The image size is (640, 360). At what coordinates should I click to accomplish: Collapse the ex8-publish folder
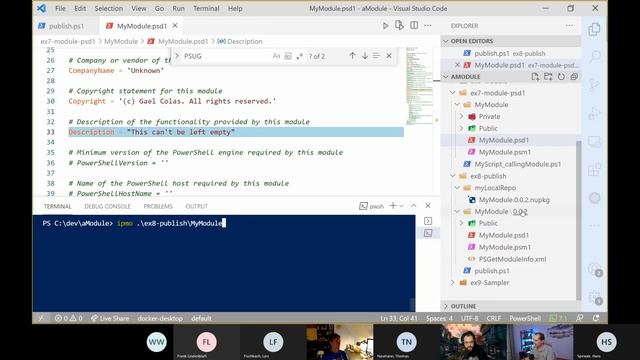(453, 176)
